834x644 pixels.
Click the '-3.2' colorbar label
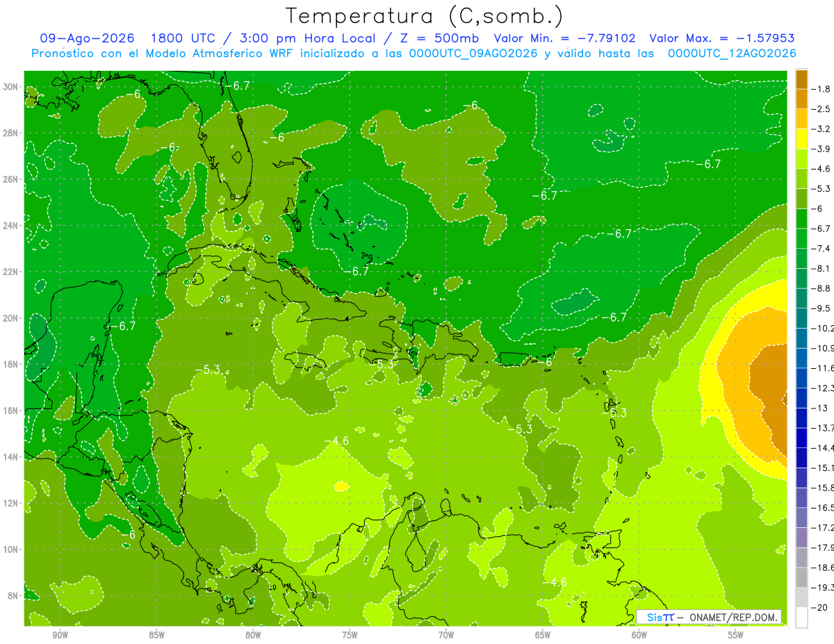822,129
